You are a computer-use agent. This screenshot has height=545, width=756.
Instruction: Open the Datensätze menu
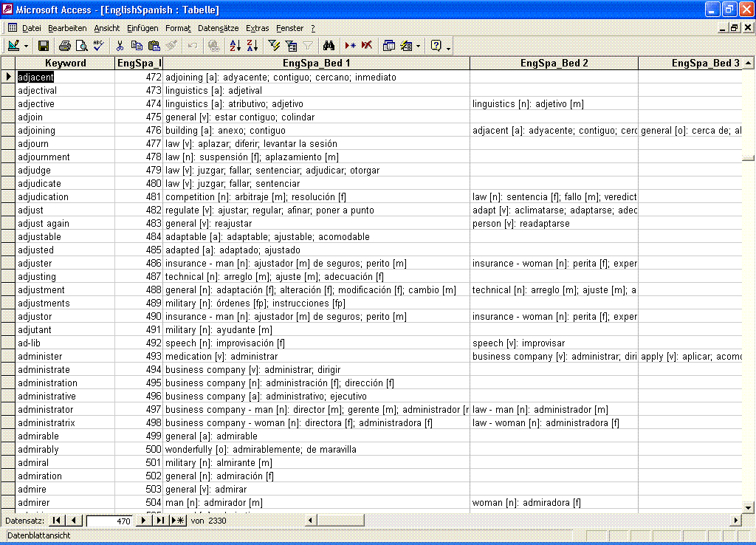tap(218, 28)
